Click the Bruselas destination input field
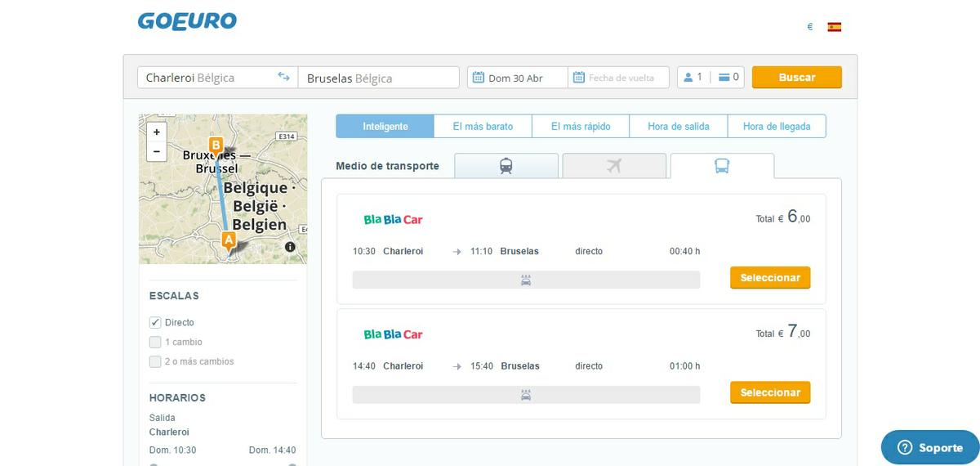Screen dimensions: 980x466 click(x=378, y=78)
